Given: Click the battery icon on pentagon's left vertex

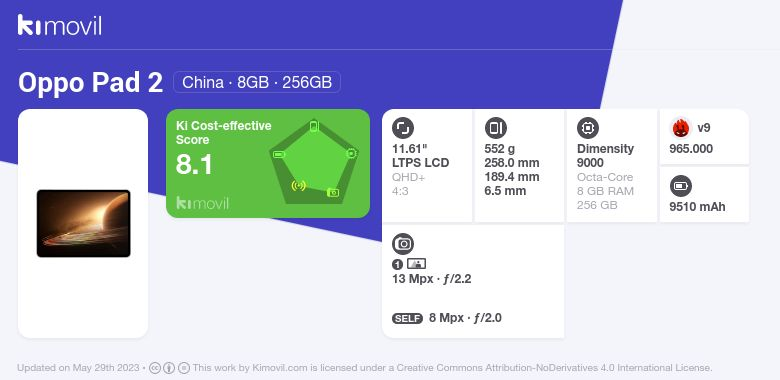Looking at the screenshot, I should click(279, 155).
